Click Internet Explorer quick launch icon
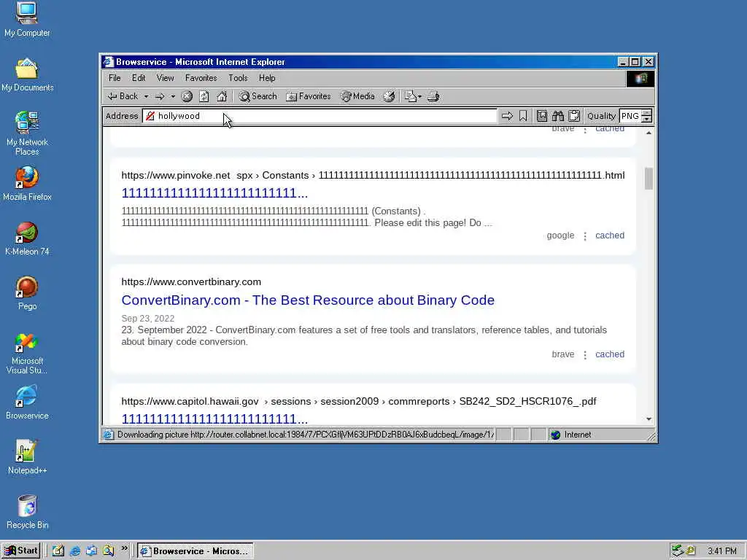Image resolution: width=747 pixels, height=560 pixels. (75, 551)
